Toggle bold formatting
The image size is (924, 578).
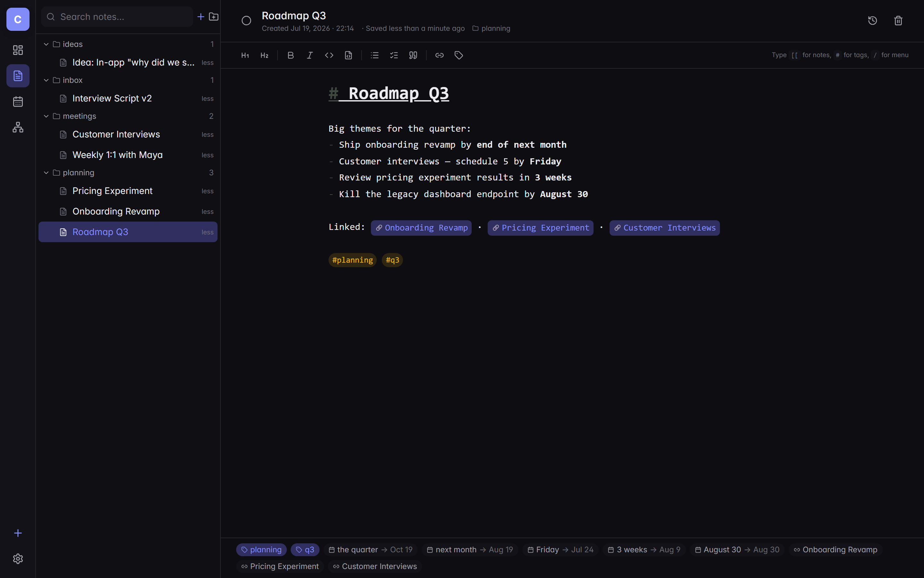click(291, 56)
